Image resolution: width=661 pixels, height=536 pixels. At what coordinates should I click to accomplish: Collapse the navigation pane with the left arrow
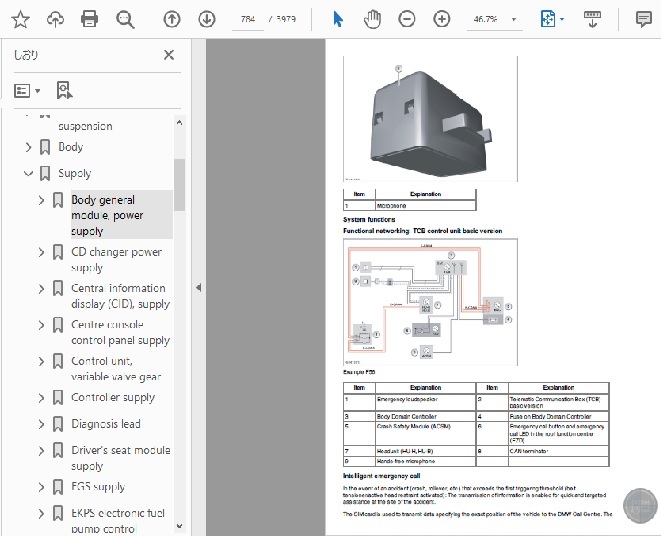tap(199, 288)
